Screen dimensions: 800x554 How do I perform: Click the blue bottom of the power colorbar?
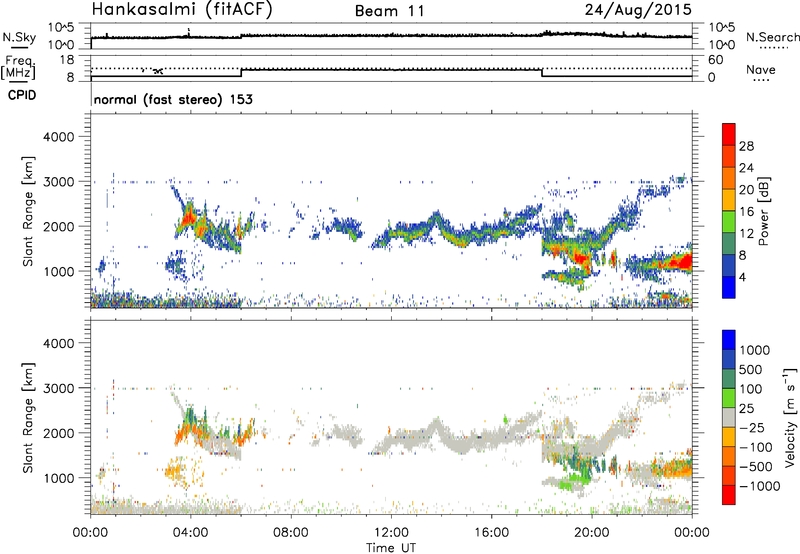tap(729, 287)
